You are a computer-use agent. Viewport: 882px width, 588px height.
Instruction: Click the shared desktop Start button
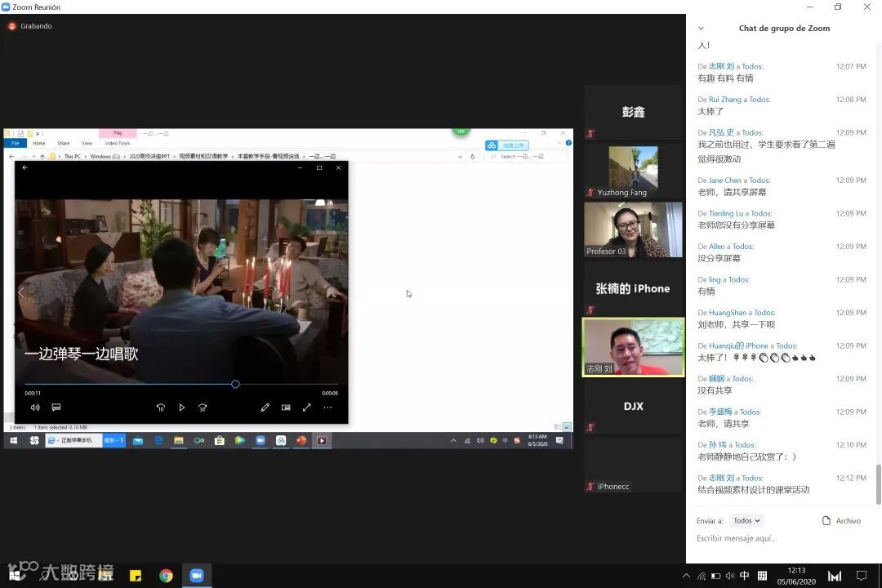[14, 440]
